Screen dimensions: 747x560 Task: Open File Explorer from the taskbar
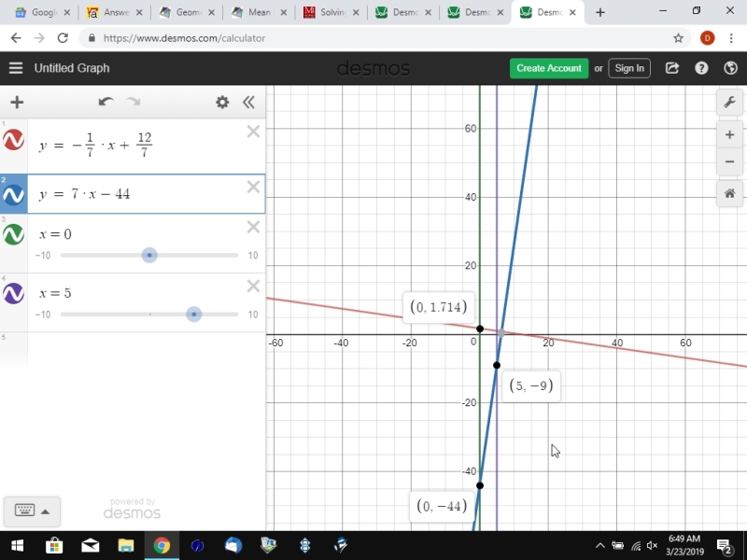[126, 545]
